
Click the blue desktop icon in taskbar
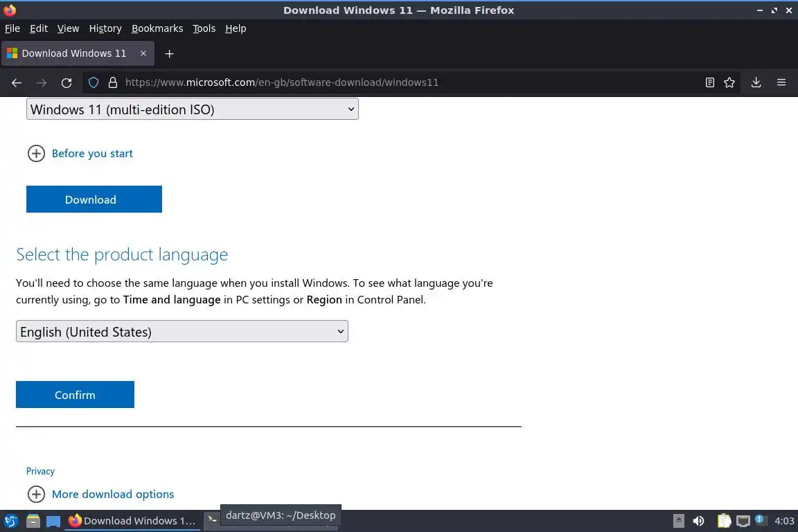pyautogui.click(x=53, y=522)
